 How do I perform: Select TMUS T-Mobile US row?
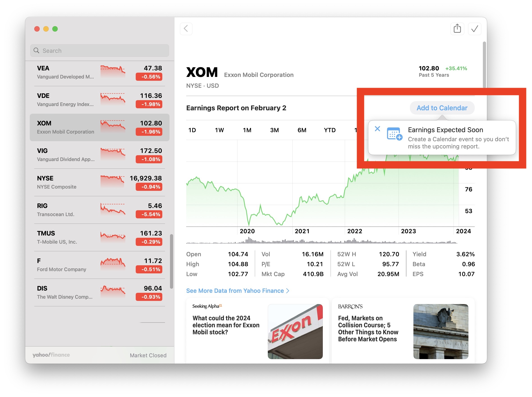click(99, 238)
